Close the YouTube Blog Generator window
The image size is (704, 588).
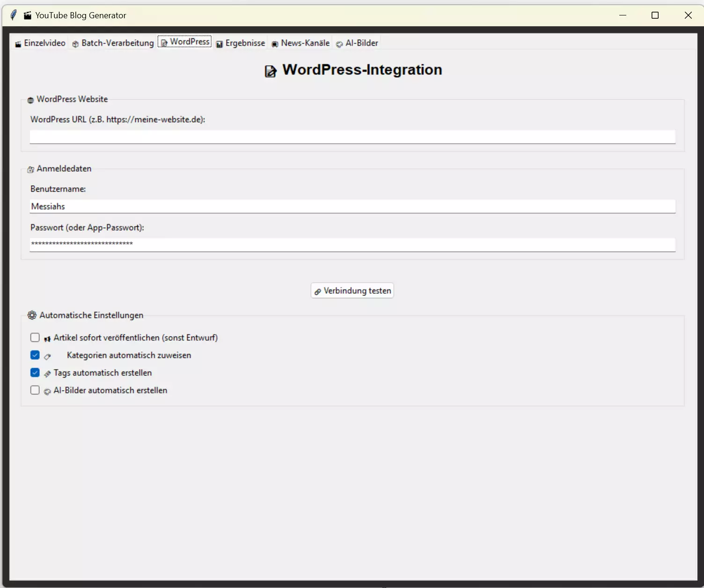pos(688,15)
